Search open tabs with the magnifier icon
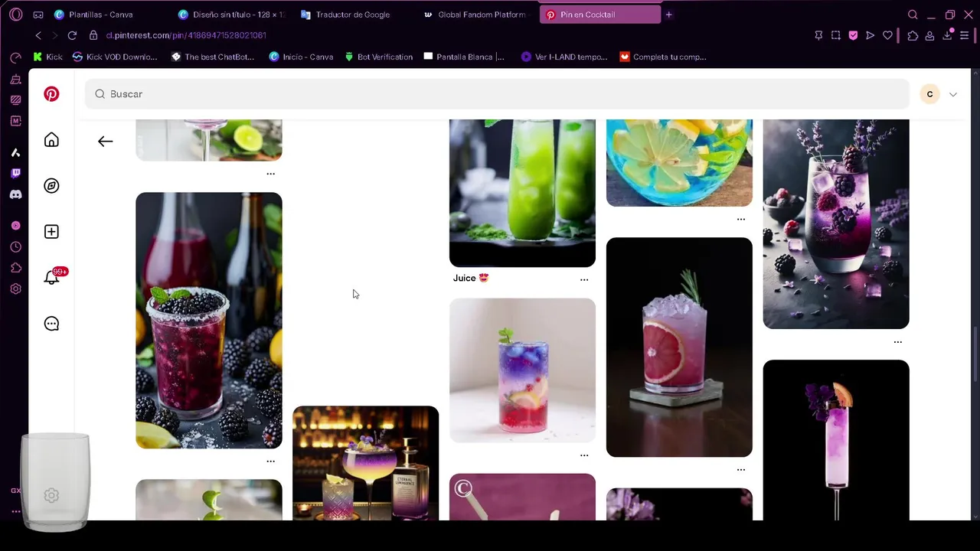980x551 pixels. [x=913, y=15]
